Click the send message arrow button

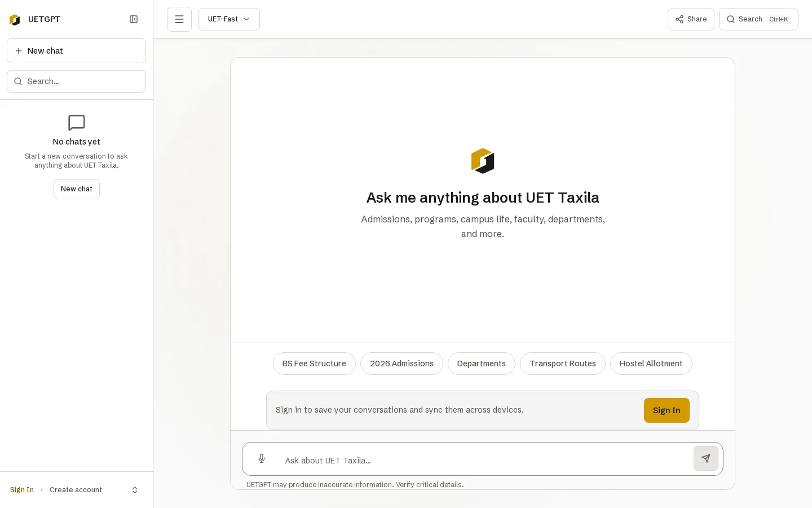click(706, 458)
